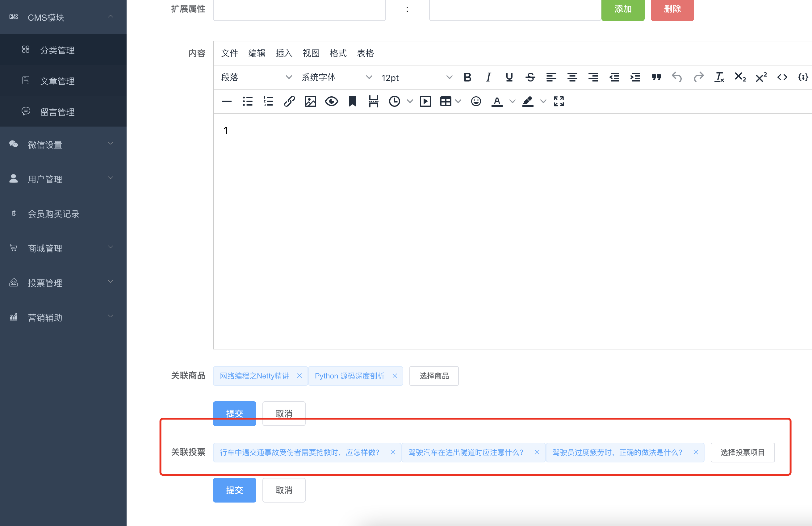Click the editor preview eye icon
This screenshot has width=812, height=526.
pyautogui.click(x=331, y=101)
